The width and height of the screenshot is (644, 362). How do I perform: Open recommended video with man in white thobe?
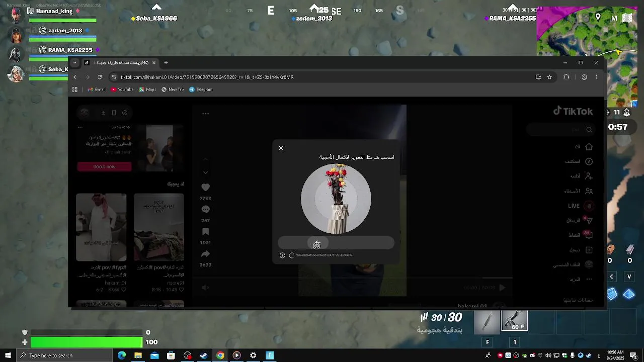101,227
